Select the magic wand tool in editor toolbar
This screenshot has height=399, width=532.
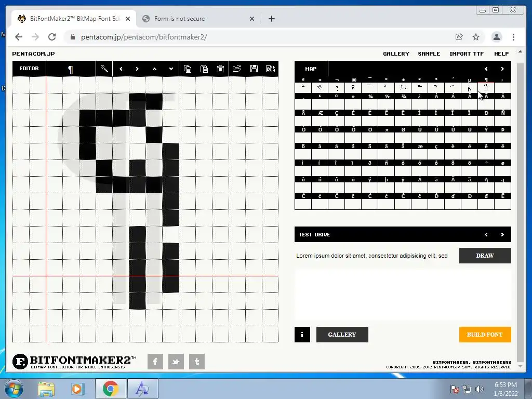[104, 69]
